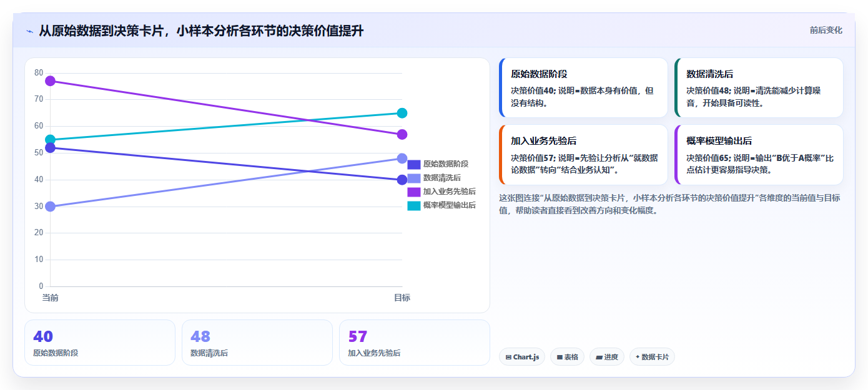
Task: Click the dark blue point at 目标 40
Action: click(x=402, y=180)
